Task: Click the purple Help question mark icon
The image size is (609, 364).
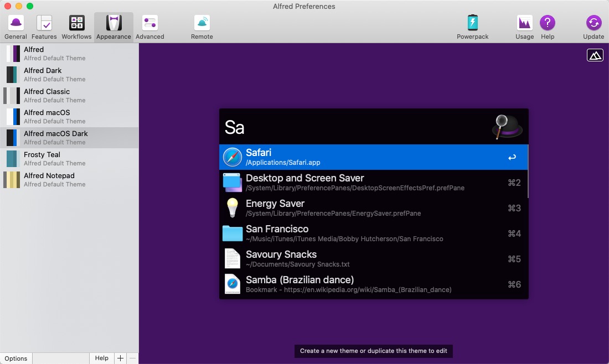Action: click(x=547, y=23)
